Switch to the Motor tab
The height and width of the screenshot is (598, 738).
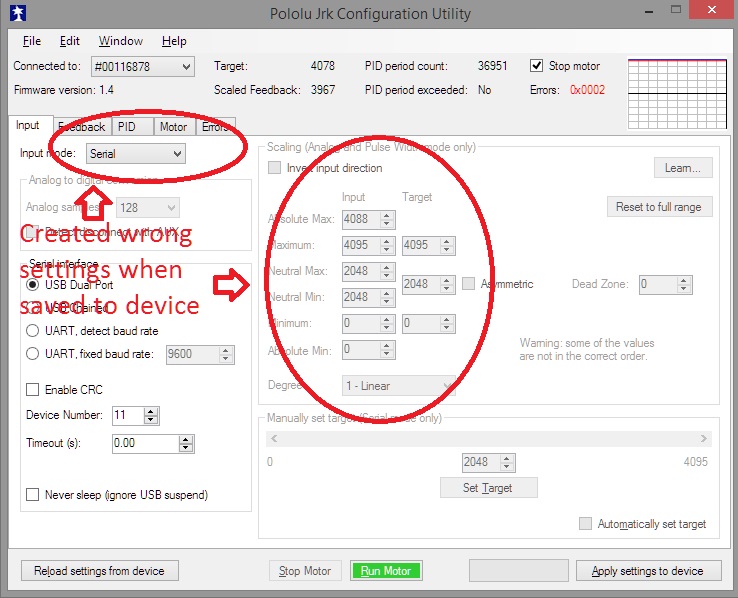click(x=174, y=127)
